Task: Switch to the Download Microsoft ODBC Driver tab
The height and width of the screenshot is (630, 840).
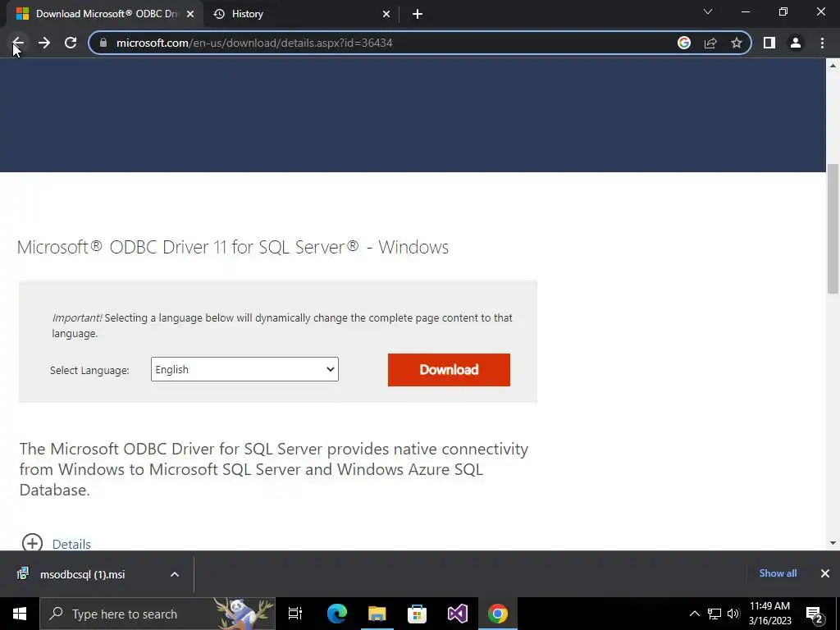Action: [106, 14]
